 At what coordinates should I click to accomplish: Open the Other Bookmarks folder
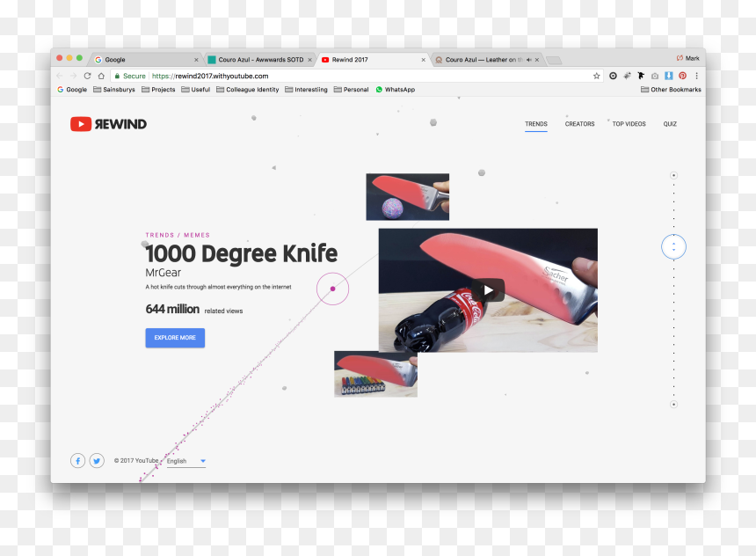671,89
